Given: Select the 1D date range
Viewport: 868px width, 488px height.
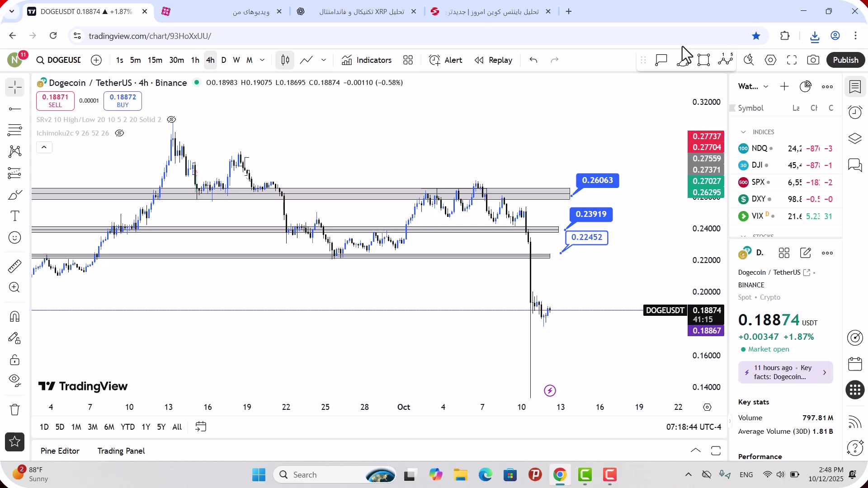Looking at the screenshot, I should pyautogui.click(x=44, y=427).
